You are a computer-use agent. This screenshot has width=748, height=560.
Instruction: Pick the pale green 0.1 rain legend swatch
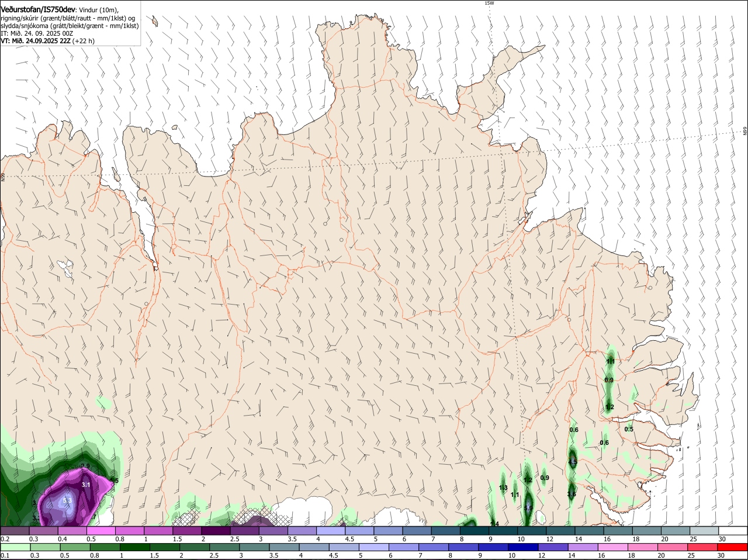pos(15,547)
